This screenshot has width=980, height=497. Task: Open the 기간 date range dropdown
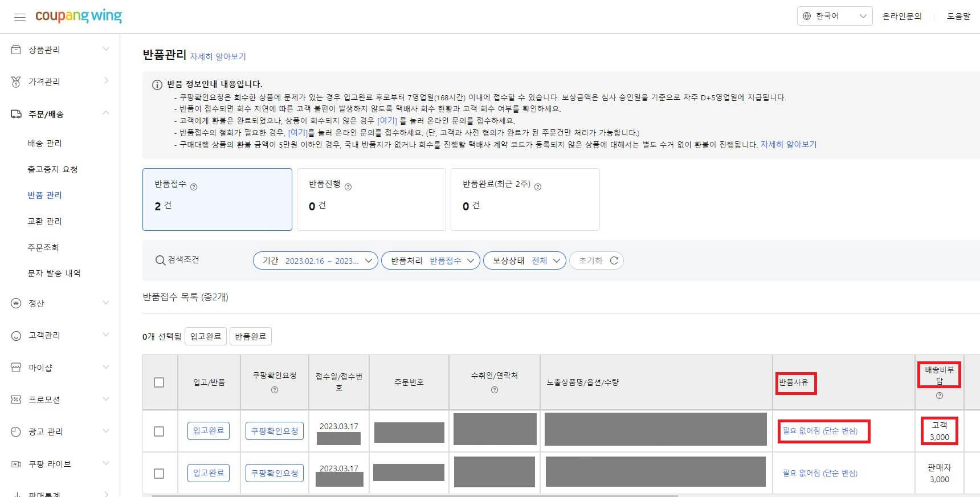[x=316, y=260]
